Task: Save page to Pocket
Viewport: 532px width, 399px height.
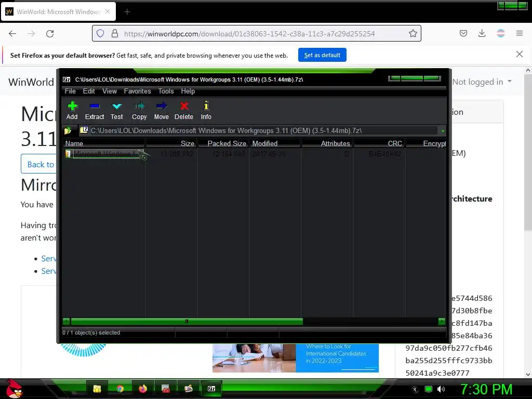Action: pyautogui.click(x=463, y=33)
